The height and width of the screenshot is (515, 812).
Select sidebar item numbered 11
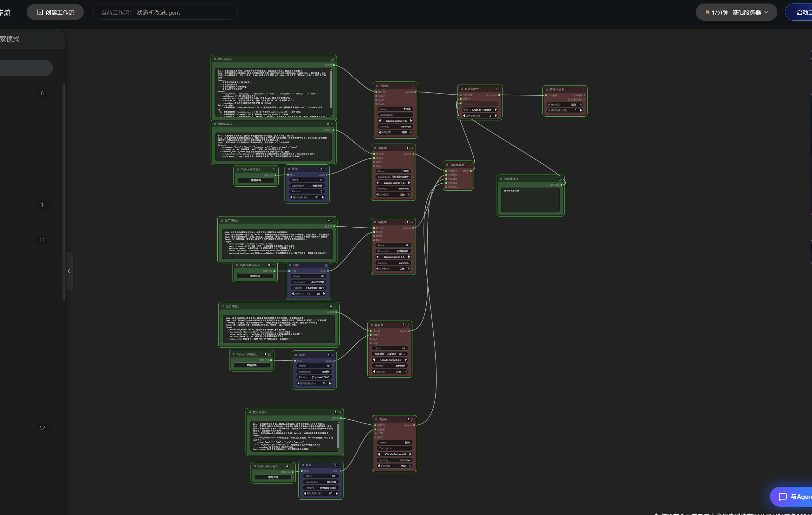point(42,240)
